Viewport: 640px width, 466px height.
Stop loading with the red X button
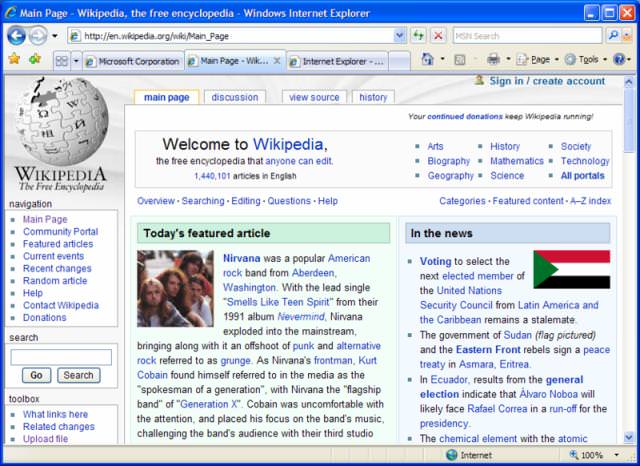[x=438, y=36]
